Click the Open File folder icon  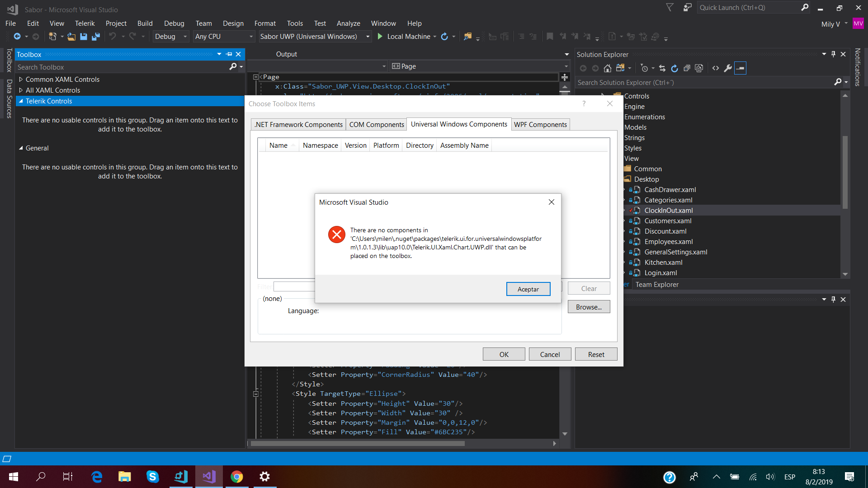pyautogui.click(x=71, y=37)
